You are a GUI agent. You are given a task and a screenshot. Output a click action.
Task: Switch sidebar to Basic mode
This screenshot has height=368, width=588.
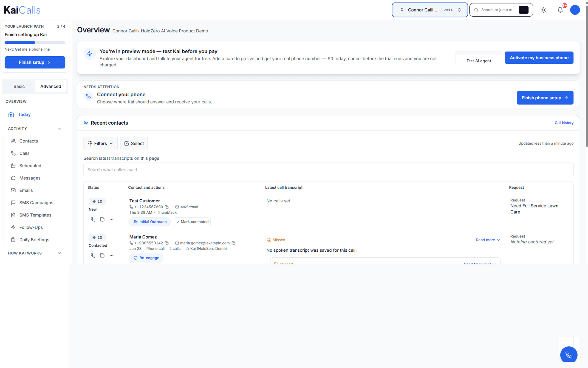[x=19, y=86]
